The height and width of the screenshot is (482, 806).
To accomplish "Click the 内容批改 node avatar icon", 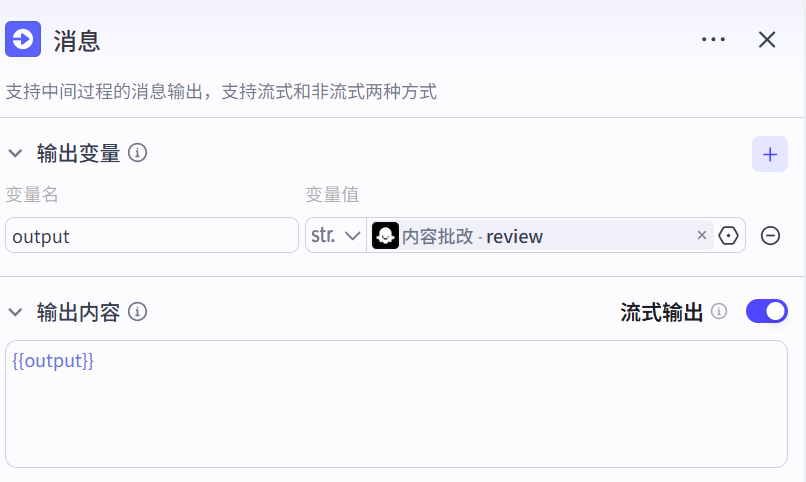I will pos(385,235).
